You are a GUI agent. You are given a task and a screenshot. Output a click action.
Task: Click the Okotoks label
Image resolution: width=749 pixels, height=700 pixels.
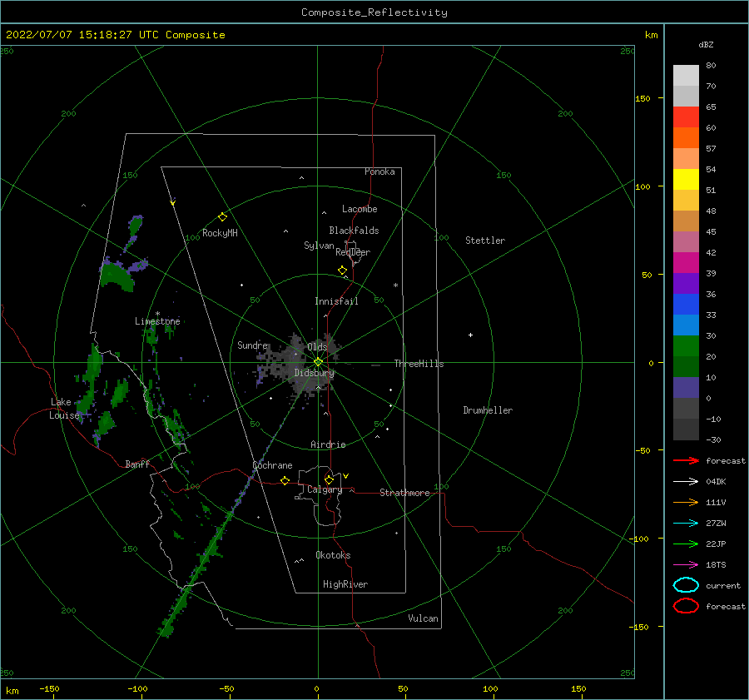click(x=334, y=555)
